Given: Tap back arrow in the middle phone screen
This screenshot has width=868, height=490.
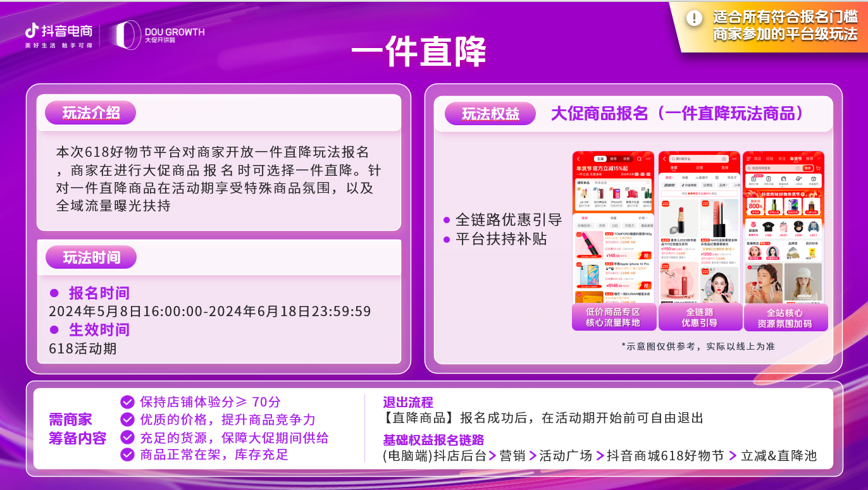Looking at the screenshot, I should tap(664, 159).
